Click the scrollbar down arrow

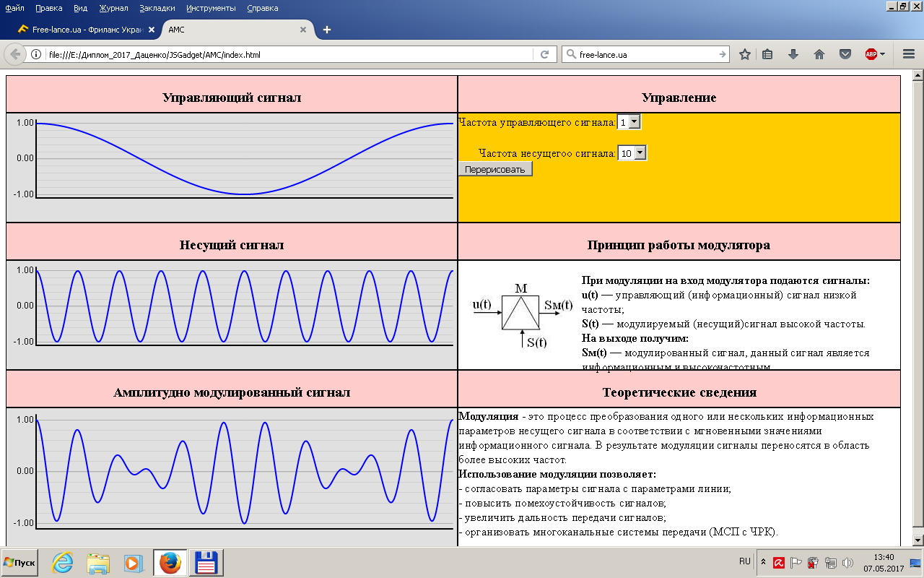coord(918,540)
